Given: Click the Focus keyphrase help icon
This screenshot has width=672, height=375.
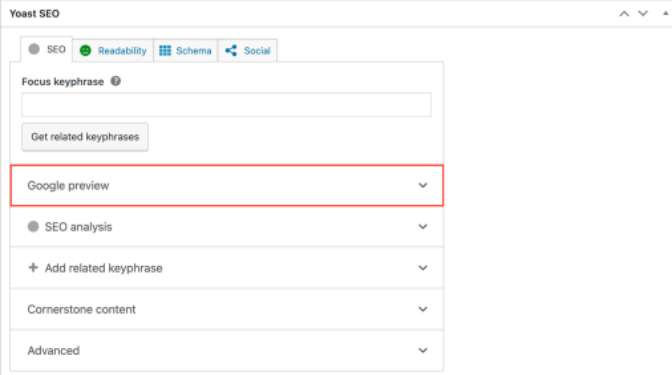Looking at the screenshot, I should tap(115, 81).
